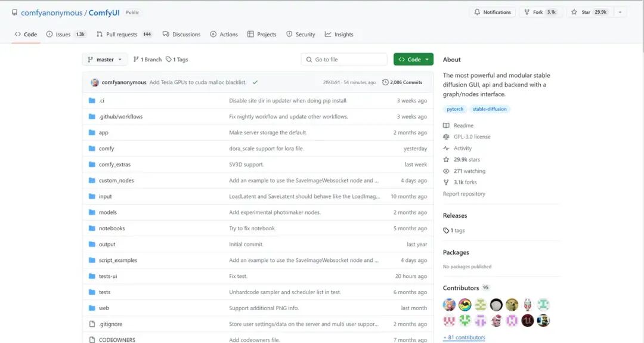Open the Issues tab
Image resolution: width=644 pixels, height=343 pixels.
point(66,35)
